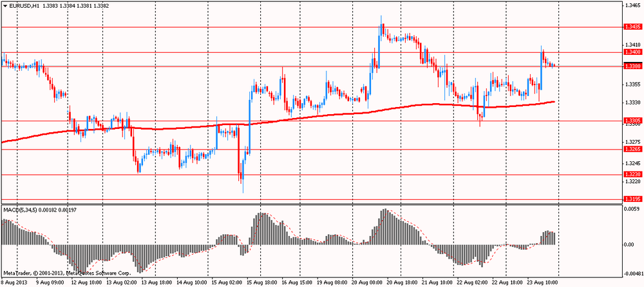Click the 1.3410 price scale value

[x=632, y=45]
